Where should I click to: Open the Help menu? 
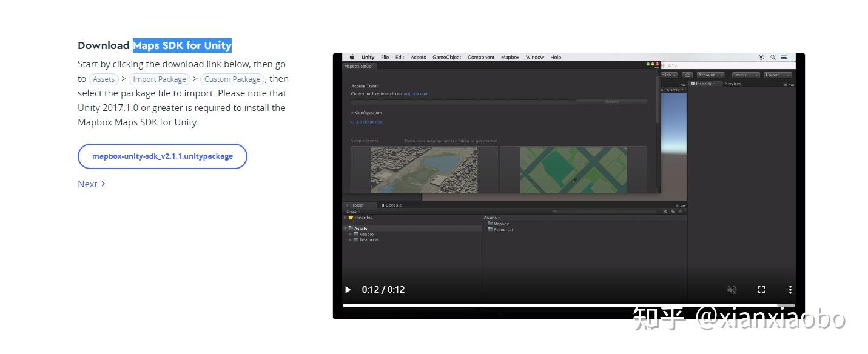(556, 58)
